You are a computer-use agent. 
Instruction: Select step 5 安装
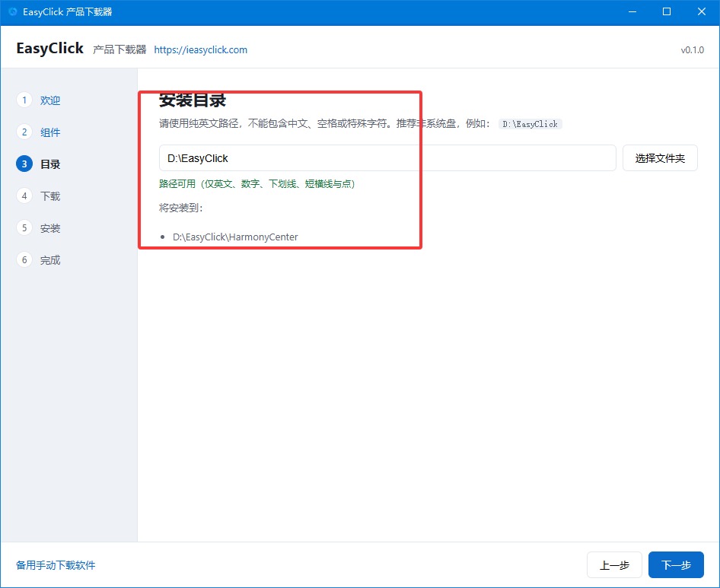point(39,227)
